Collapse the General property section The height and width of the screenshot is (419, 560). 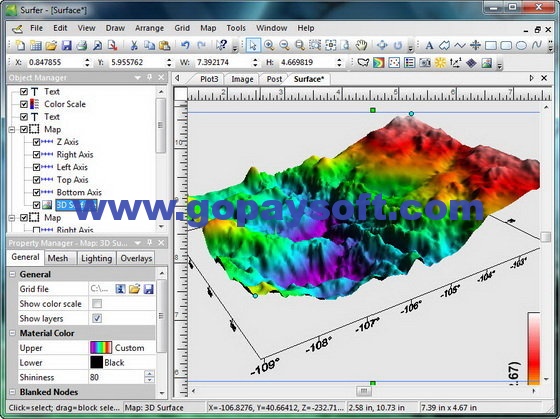tap(12, 274)
